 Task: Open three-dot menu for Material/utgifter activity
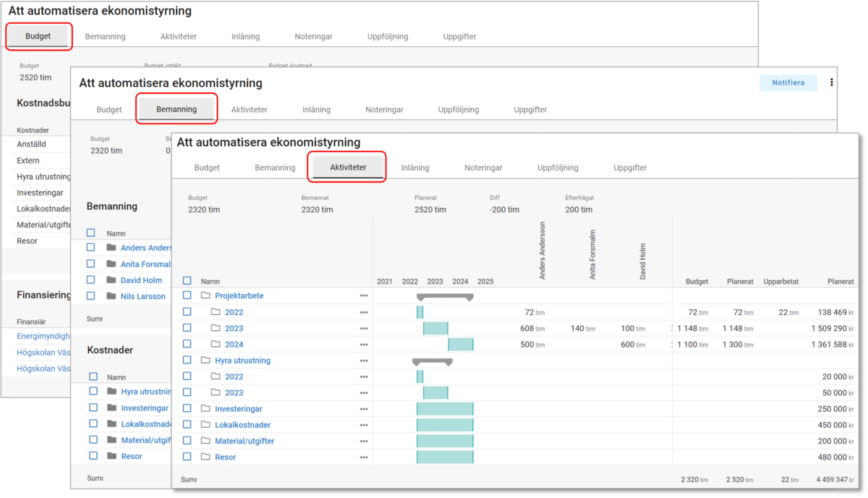pos(364,441)
